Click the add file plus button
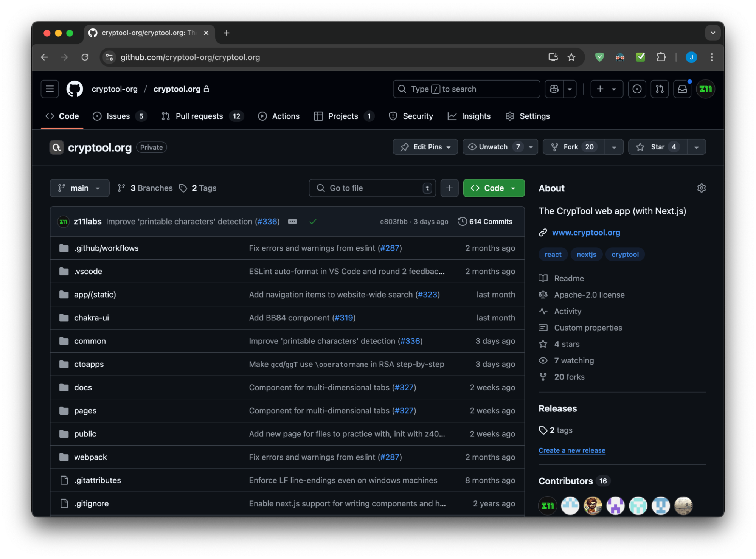The height and width of the screenshot is (559, 756). tap(449, 188)
